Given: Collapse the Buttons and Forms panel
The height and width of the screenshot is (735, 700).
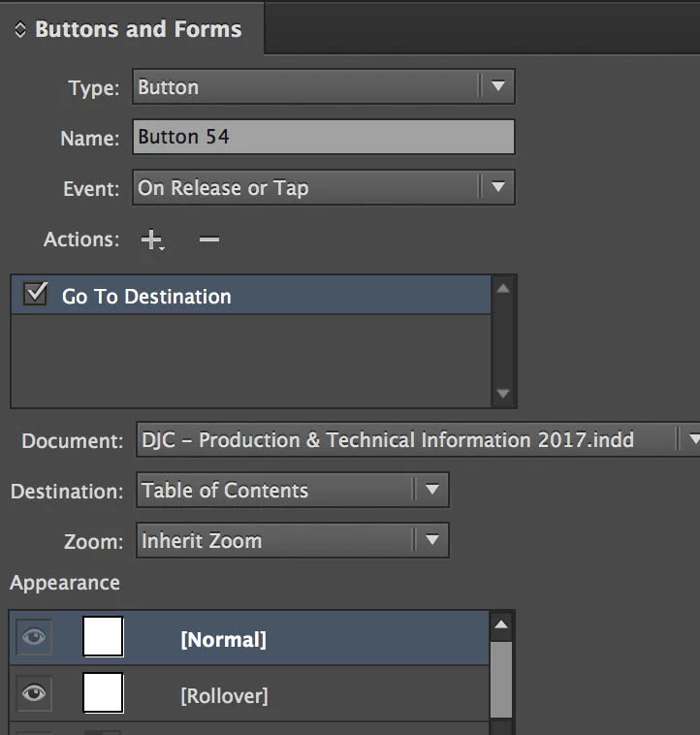Looking at the screenshot, I should point(19,30).
